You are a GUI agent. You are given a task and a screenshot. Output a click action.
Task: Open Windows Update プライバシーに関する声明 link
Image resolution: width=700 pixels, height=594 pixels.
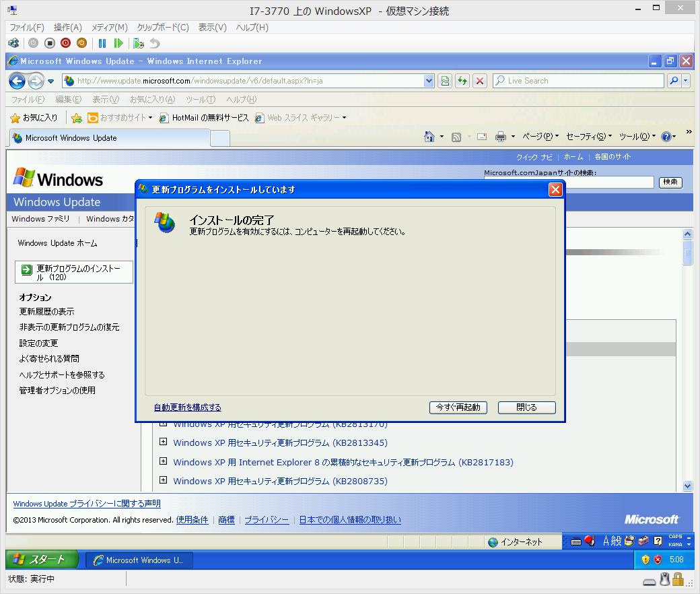87,503
